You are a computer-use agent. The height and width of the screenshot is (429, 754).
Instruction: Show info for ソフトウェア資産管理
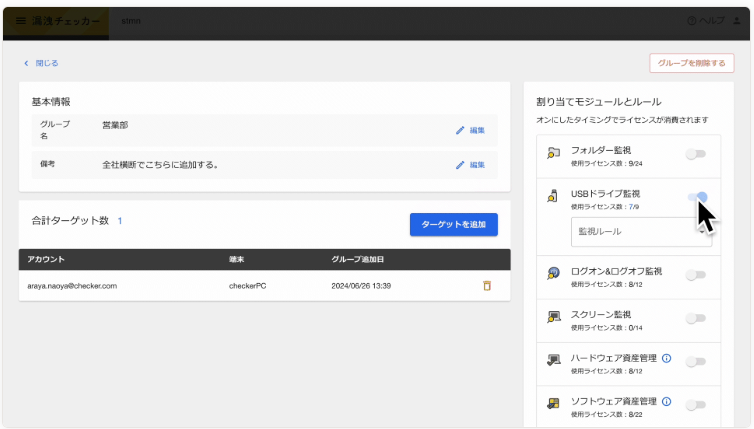click(x=666, y=402)
